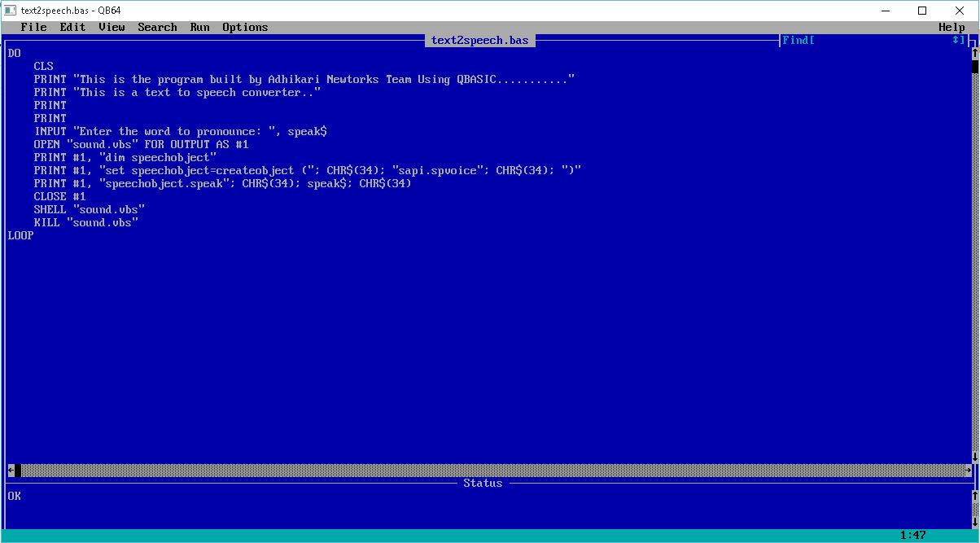Open the File menu

click(x=33, y=27)
